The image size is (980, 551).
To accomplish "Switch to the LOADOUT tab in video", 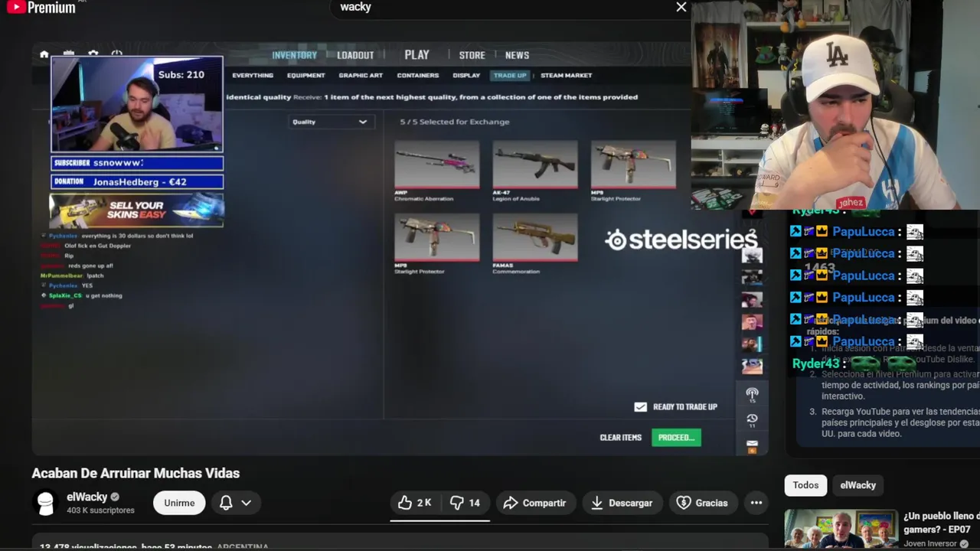I will coord(355,55).
